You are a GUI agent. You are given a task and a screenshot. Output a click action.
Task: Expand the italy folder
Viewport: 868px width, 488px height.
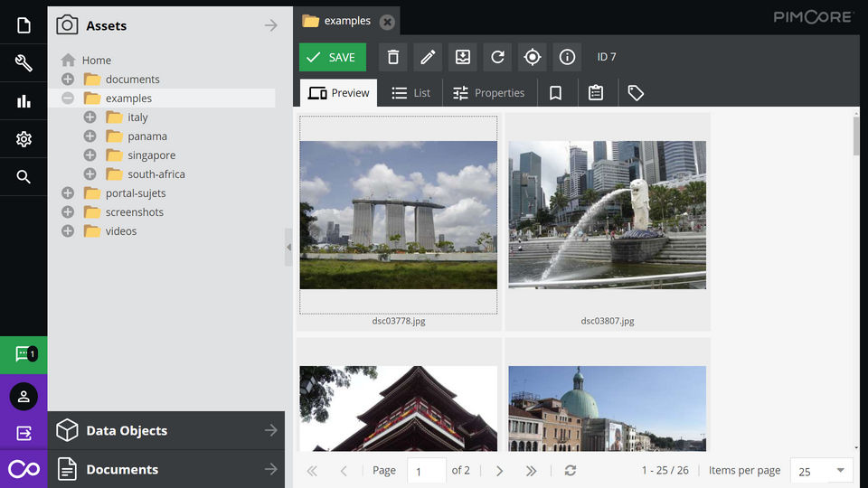point(90,117)
